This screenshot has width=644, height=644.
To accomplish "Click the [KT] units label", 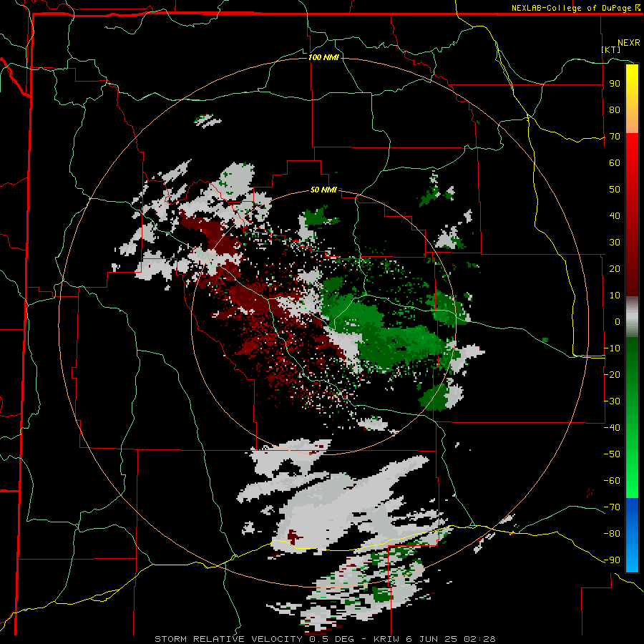I will coord(611,49).
